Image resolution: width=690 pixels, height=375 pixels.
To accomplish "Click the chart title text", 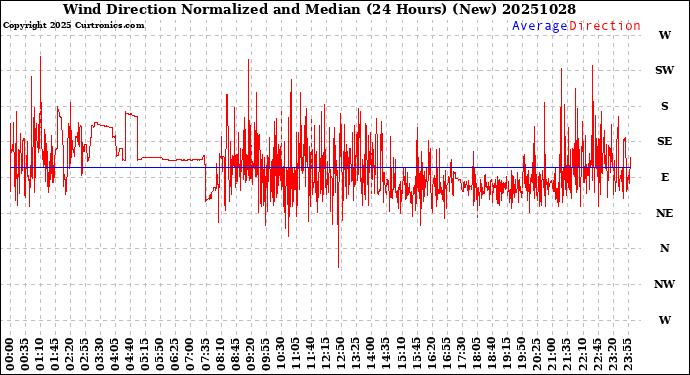I will (319, 9).
